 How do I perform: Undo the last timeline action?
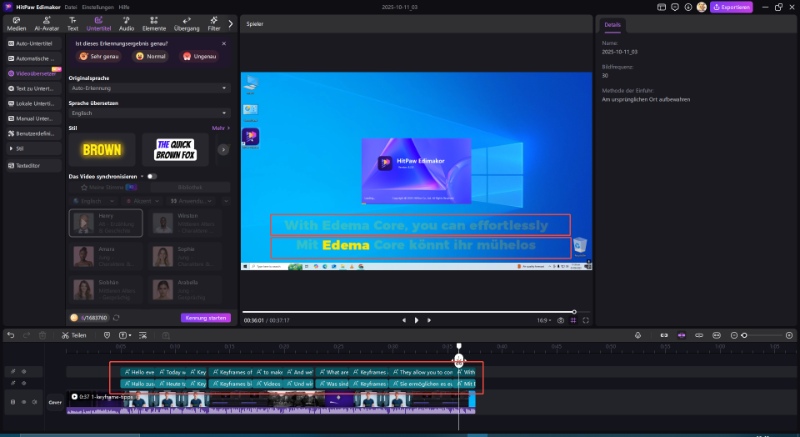pyautogui.click(x=11, y=335)
